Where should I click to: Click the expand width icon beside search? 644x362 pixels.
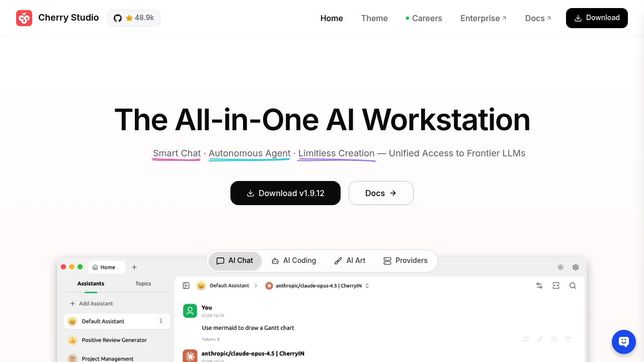(x=556, y=286)
